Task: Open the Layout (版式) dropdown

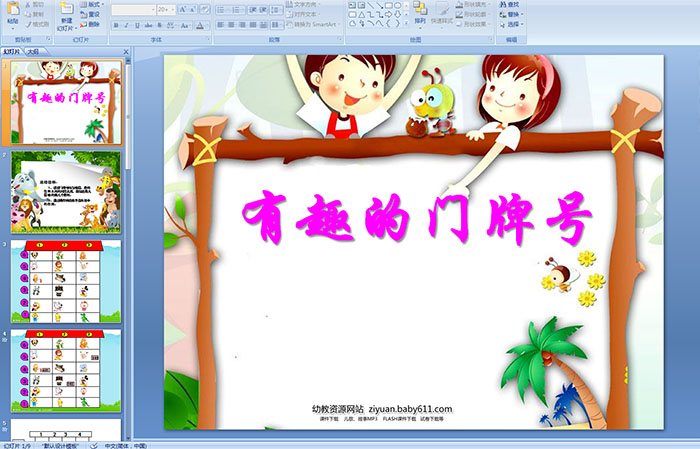Action: pos(92,4)
